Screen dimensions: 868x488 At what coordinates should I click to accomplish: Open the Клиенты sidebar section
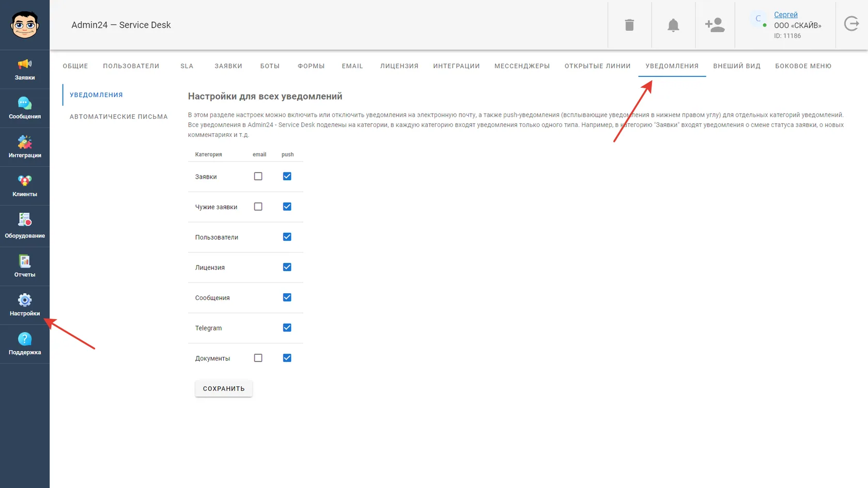(x=25, y=186)
